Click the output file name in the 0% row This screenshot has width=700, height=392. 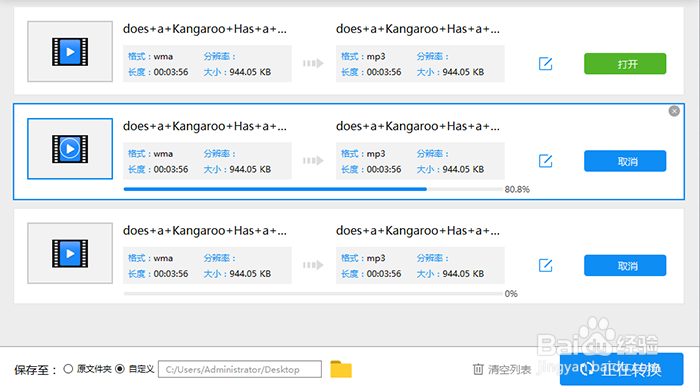(x=418, y=231)
